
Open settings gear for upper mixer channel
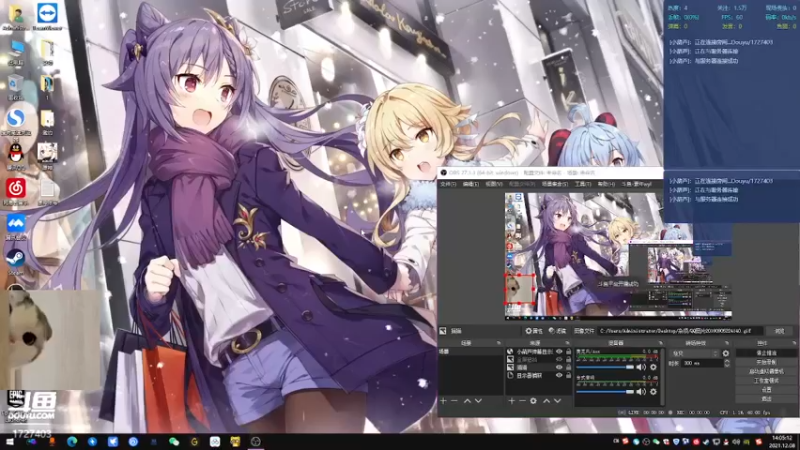[653, 367]
